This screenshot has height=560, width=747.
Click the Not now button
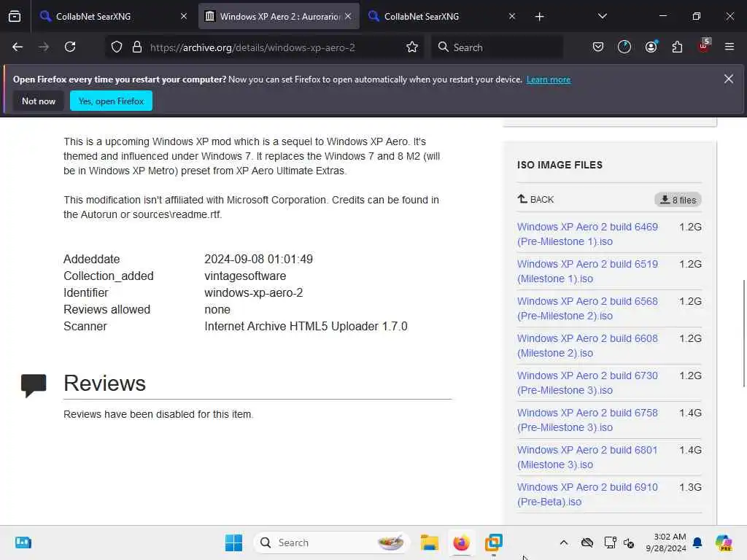[x=39, y=101]
